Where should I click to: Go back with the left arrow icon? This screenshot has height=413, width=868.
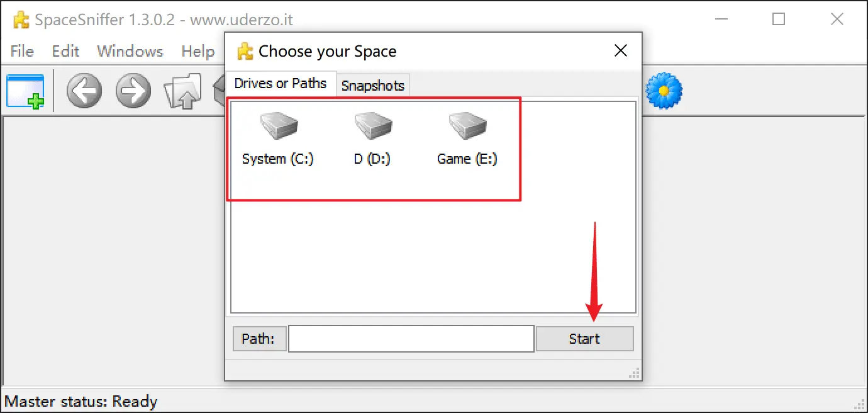point(84,91)
